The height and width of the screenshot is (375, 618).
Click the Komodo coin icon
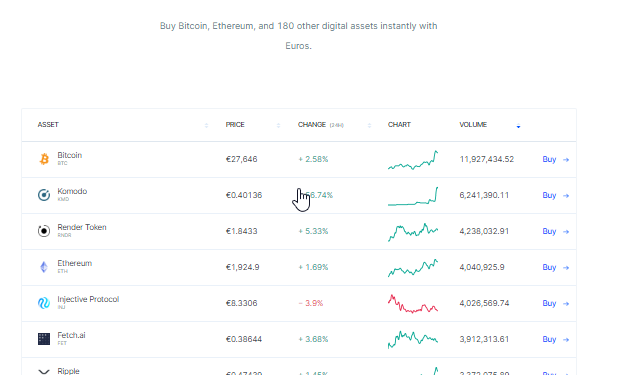click(x=44, y=195)
